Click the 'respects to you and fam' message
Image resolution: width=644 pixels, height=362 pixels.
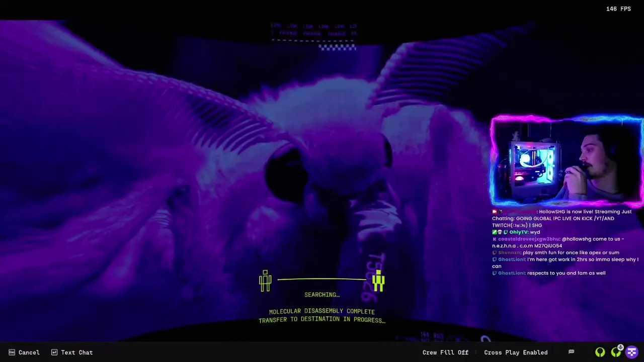coord(567,273)
